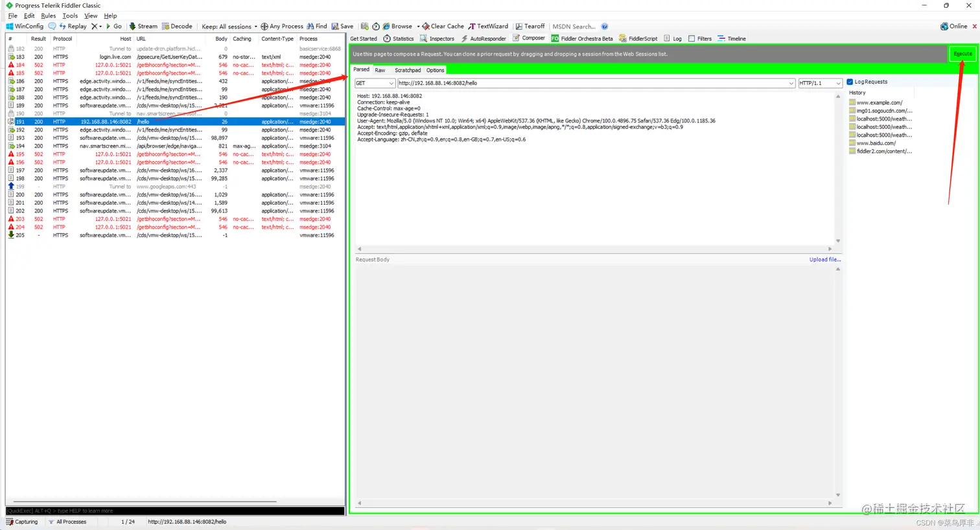Select the Raw composer sub-tab
Viewport: 980px width, 530px height.
click(x=380, y=70)
